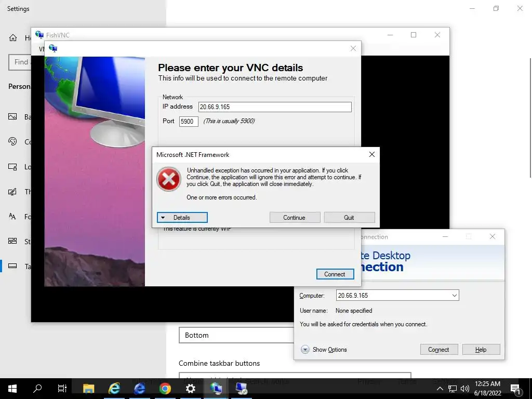This screenshot has height=399, width=532.
Task: Close the Remote Desktop Connection window
Action: 493,236
